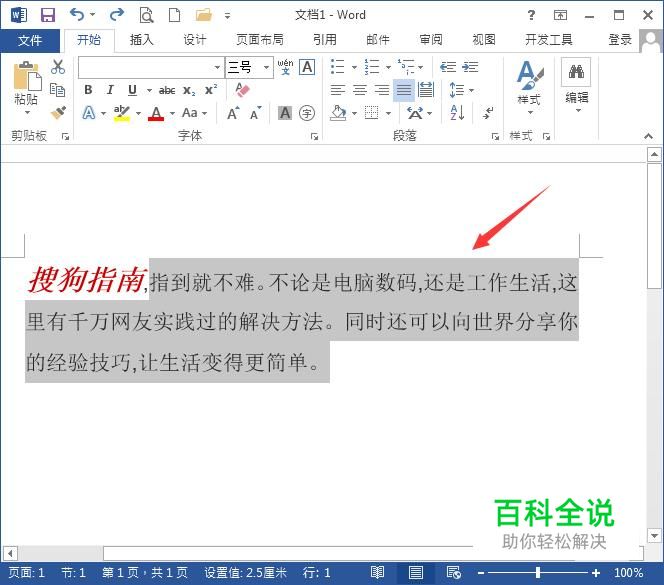Create a new blank document
Image resolution: width=664 pixels, height=585 pixels.
(174, 15)
